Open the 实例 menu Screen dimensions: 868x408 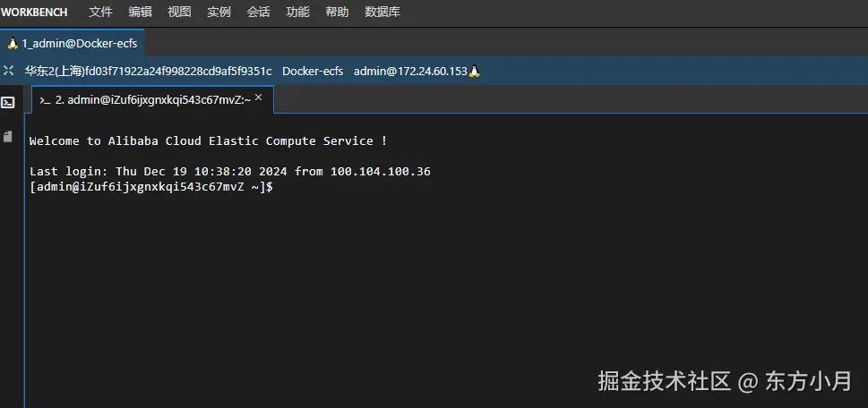click(x=219, y=12)
